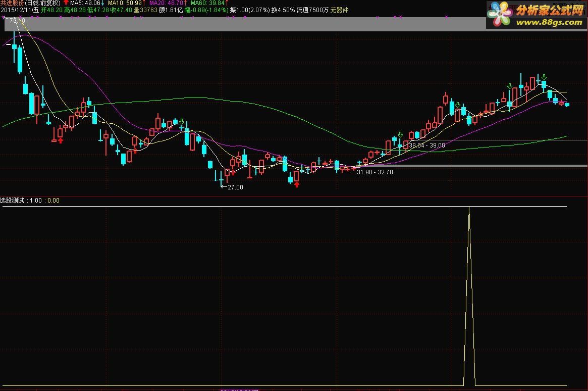Click the stock name 共进股份
Image resolution: width=588 pixels, height=391 pixels.
point(12,3)
